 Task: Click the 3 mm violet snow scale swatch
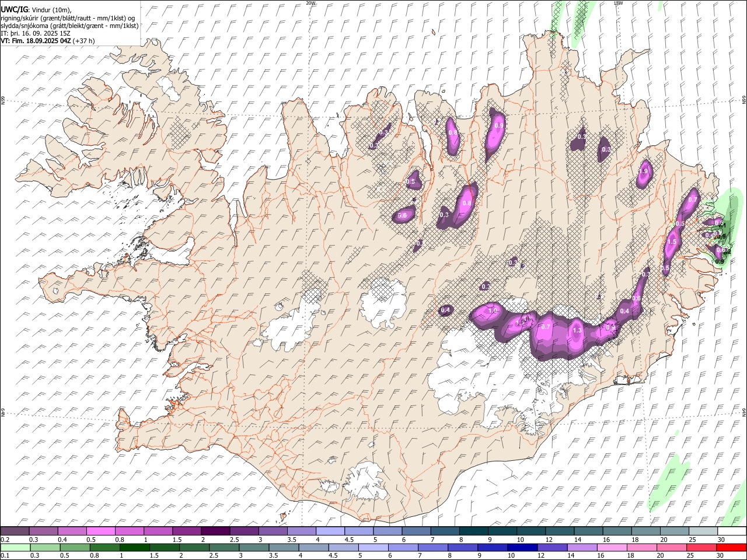(x=273, y=531)
